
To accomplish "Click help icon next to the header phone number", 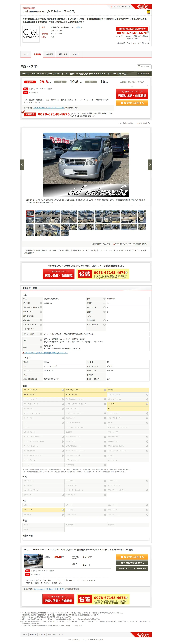I will 148,32.
